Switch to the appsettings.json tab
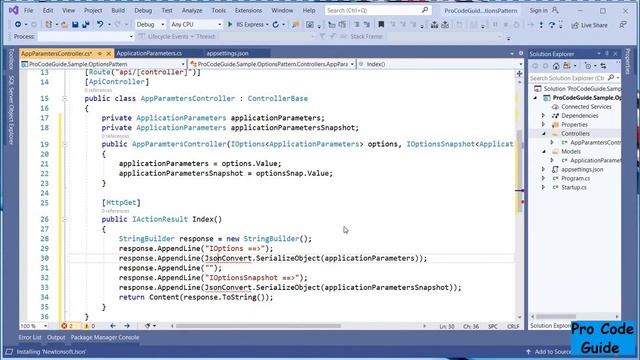This screenshot has height=360, width=640. tap(227, 53)
